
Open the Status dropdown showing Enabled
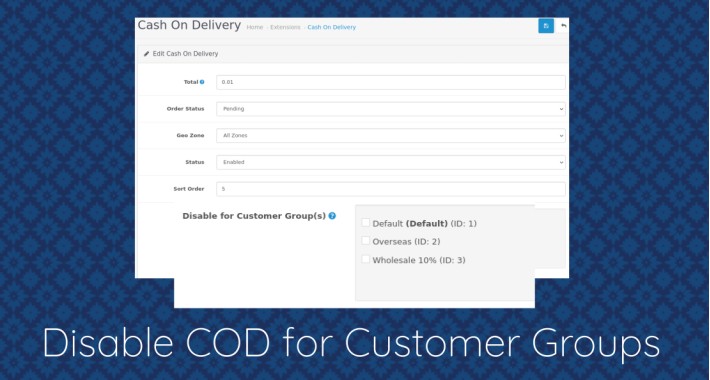tap(391, 162)
